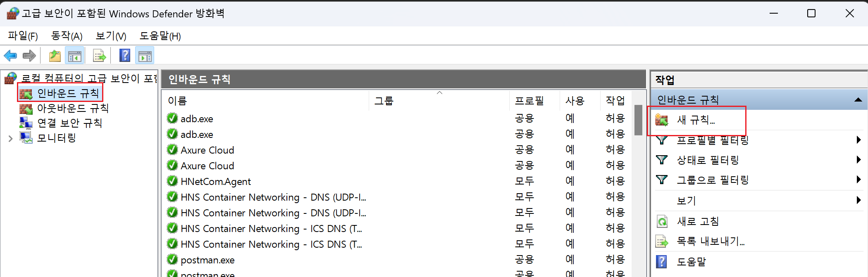Click the green check icon of first adb.exe
The image size is (868, 277).
[172, 118]
